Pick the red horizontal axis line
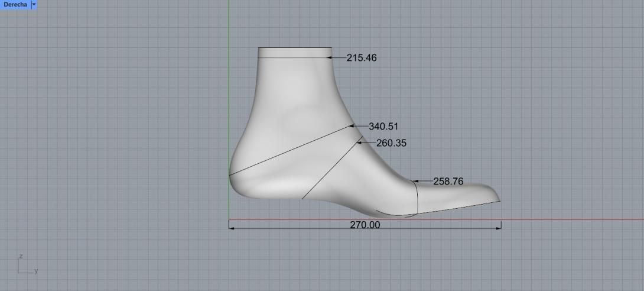644x291 pixels. (x=561, y=219)
